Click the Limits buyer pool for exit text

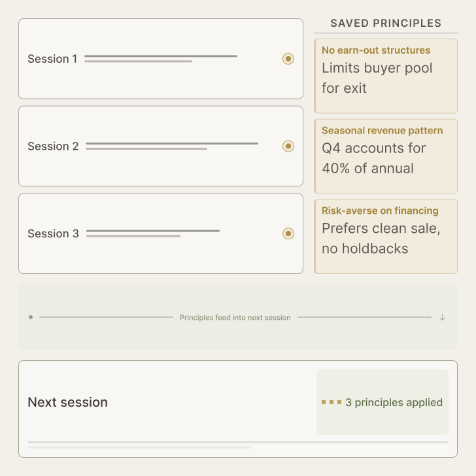click(377, 78)
